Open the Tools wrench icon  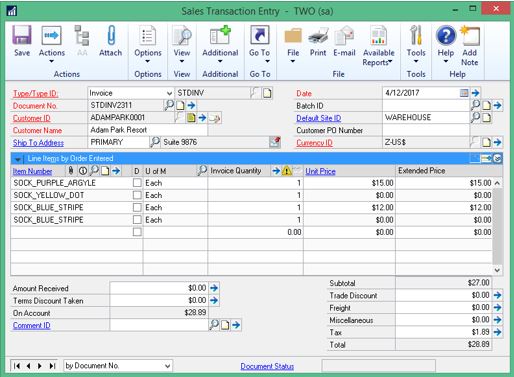click(x=416, y=35)
